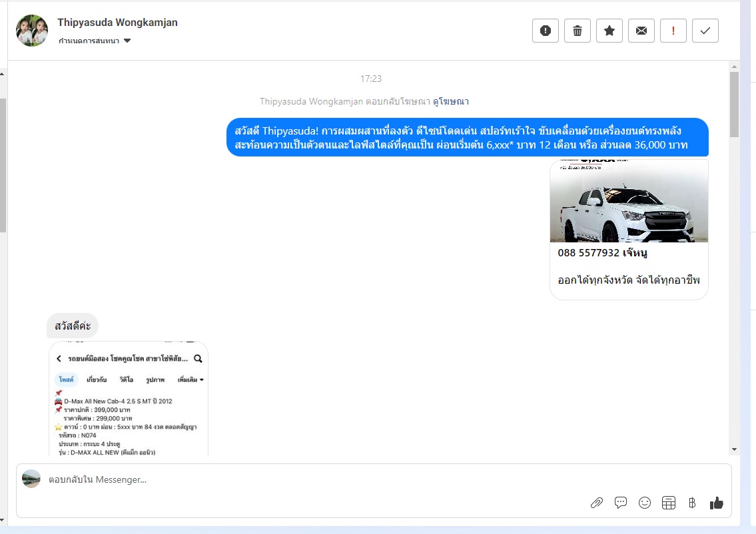Click chat scrollbar down arrow
Image resolution: width=756 pixels, height=534 pixels.
tap(734, 449)
